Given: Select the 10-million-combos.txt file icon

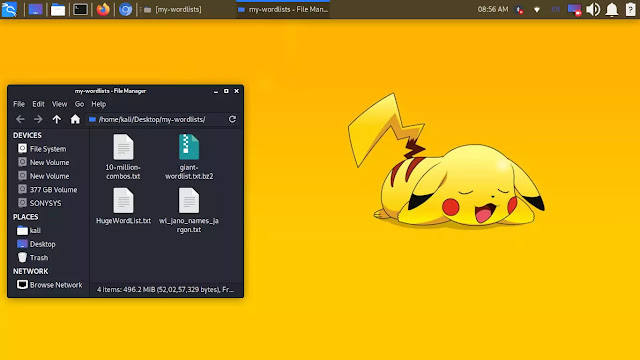Looking at the screenshot, I should (x=123, y=147).
